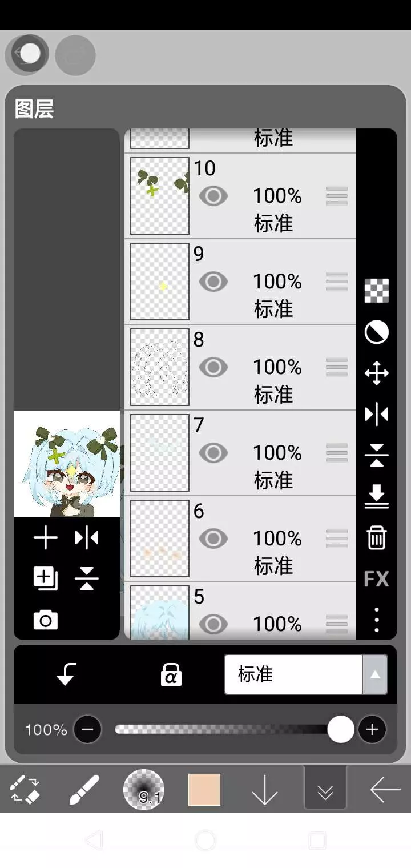
Task: Click the merge layer down icon
Action: [x=376, y=496]
